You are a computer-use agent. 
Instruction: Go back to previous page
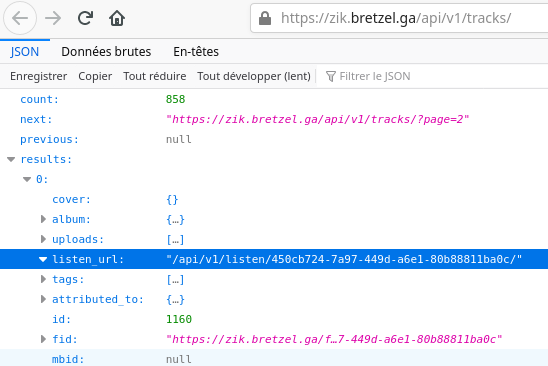20,18
